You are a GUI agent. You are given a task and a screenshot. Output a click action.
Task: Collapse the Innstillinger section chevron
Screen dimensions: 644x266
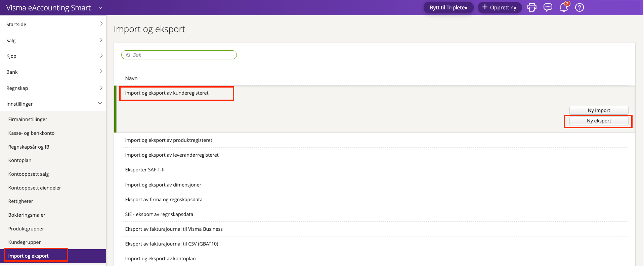click(x=100, y=103)
